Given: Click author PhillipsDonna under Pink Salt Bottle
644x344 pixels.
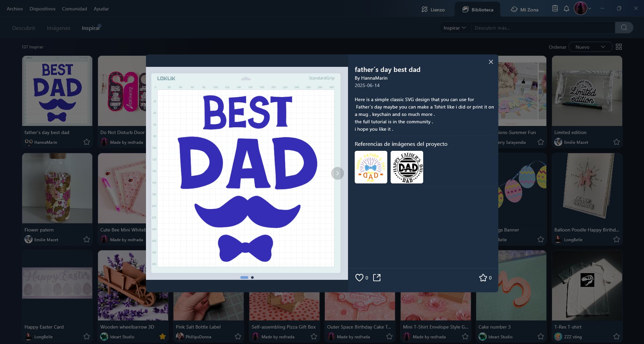Looking at the screenshot, I should 198,337.
